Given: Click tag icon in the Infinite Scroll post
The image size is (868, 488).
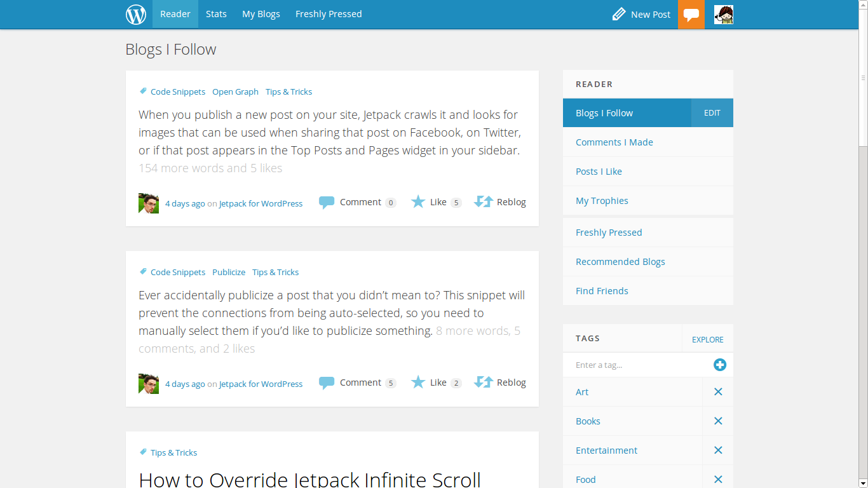Looking at the screenshot, I should click(x=143, y=452).
